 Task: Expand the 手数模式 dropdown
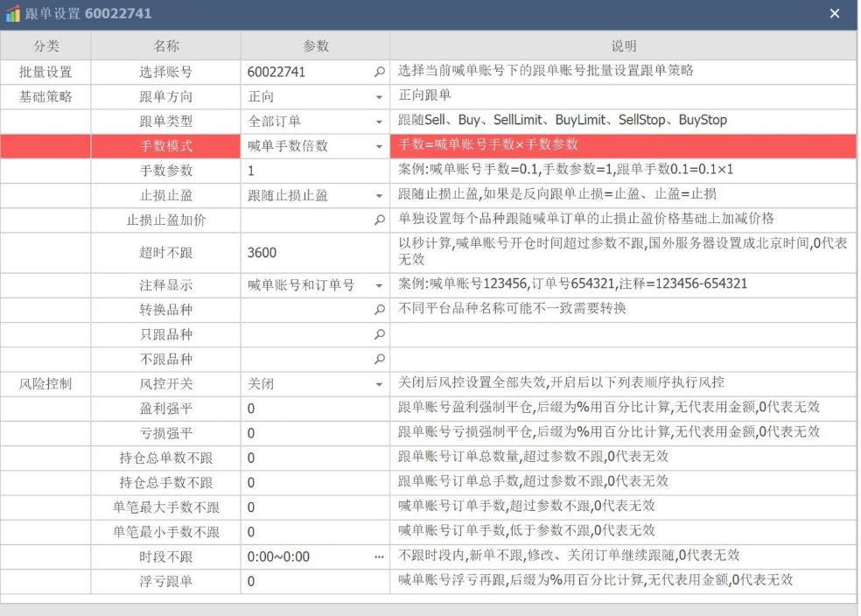(x=379, y=146)
